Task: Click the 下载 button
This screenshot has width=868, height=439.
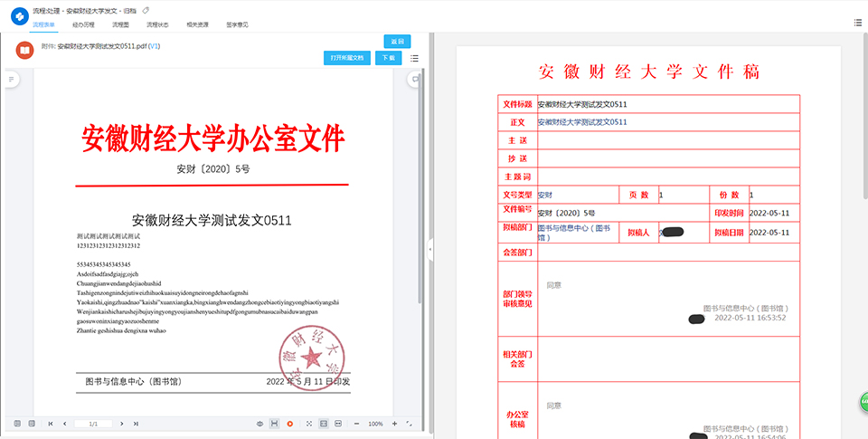Action: pyautogui.click(x=389, y=58)
